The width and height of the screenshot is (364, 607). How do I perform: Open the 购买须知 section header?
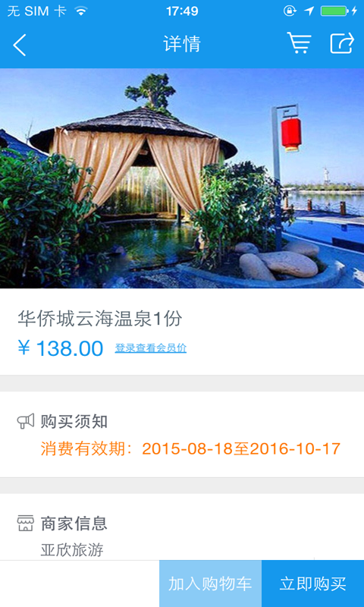coord(74,421)
